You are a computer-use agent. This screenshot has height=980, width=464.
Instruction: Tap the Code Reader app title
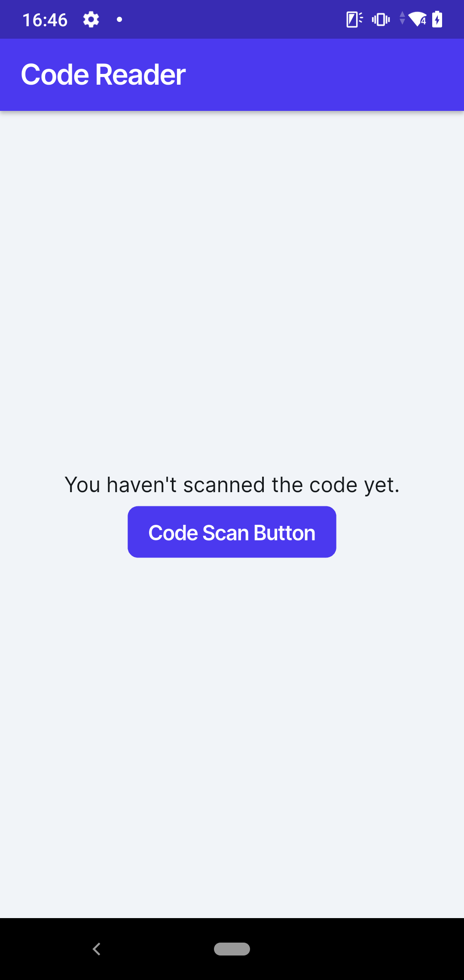point(103,75)
